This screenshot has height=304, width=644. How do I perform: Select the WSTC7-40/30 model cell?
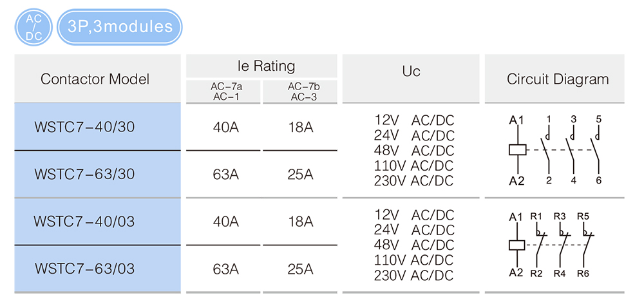click(97, 127)
